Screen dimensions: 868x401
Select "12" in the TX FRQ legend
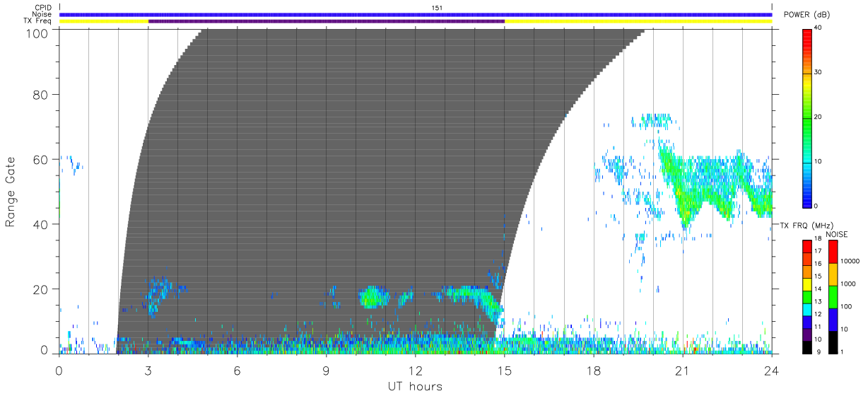pyautogui.click(x=818, y=314)
